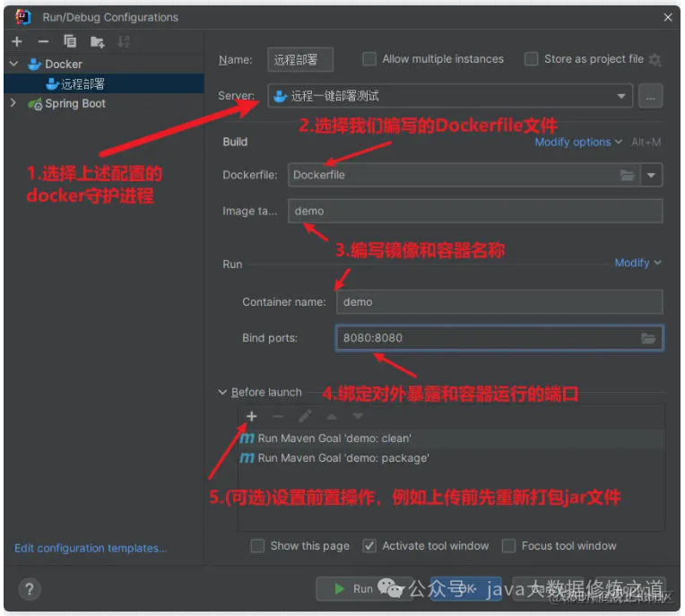Sort configurations alphabetically
This screenshot has height=616, width=685.
pos(124,42)
